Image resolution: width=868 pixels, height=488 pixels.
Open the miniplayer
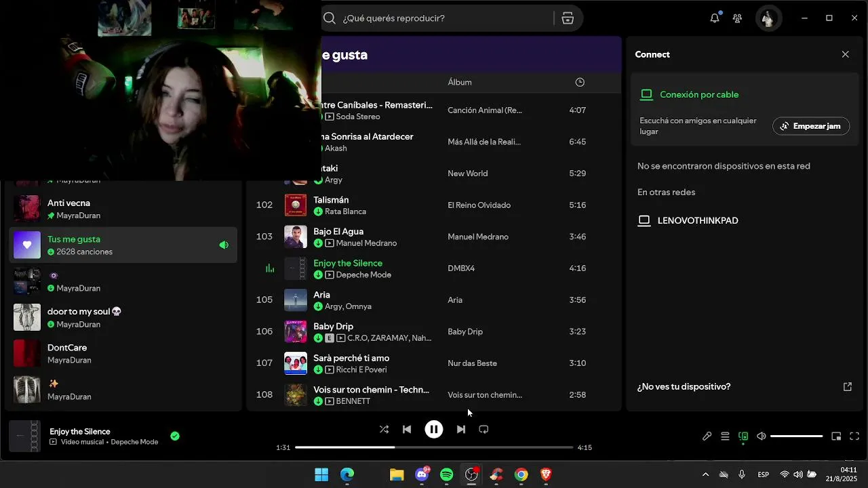[x=836, y=436]
